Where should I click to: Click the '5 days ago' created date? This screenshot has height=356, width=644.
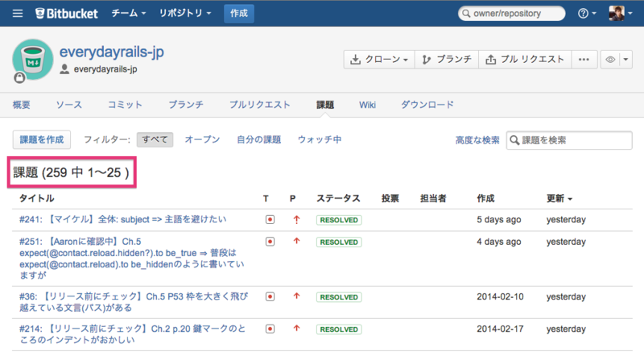point(498,220)
